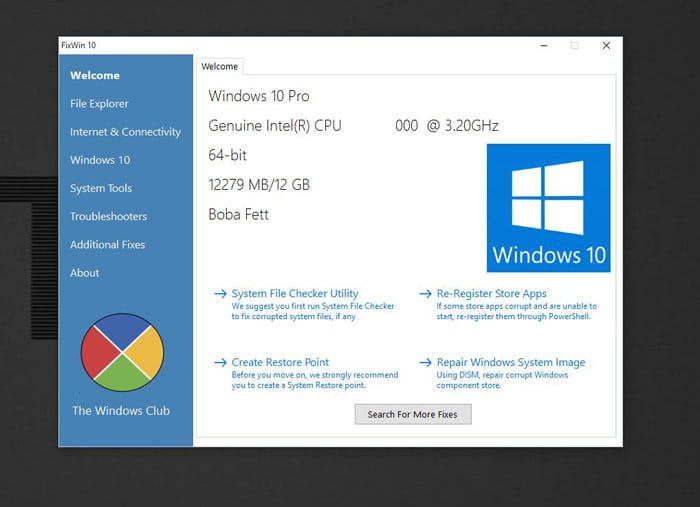Click Create Restore Point link
The image size is (700, 507).
pos(280,362)
